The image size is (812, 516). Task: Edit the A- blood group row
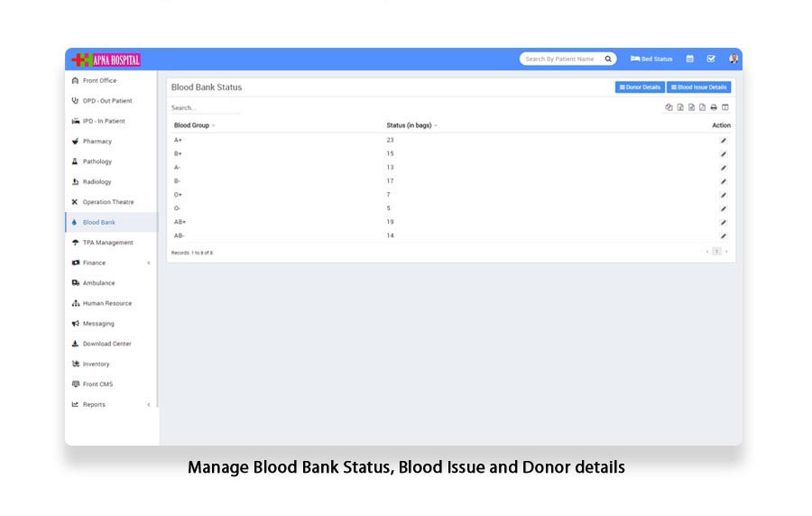click(724, 168)
